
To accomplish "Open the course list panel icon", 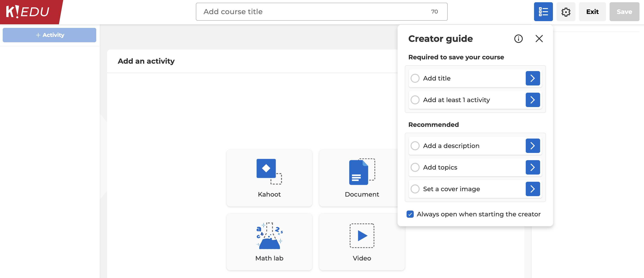I will pyautogui.click(x=543, y=11).
